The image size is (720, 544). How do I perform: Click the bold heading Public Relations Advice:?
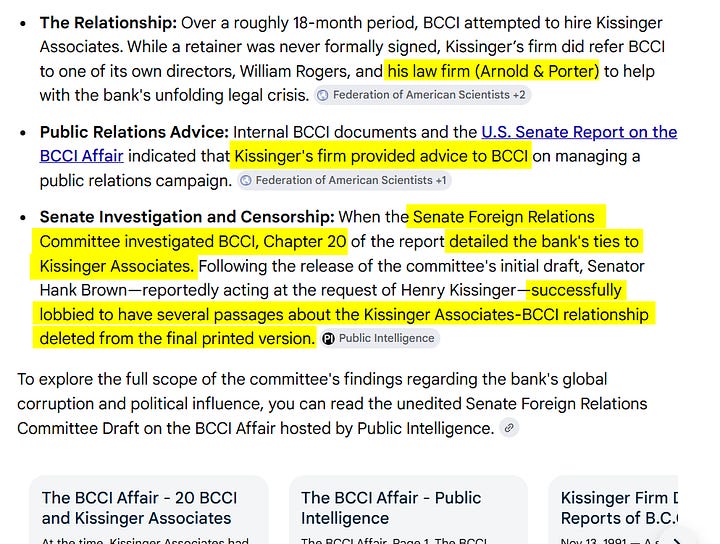(134, 132)
